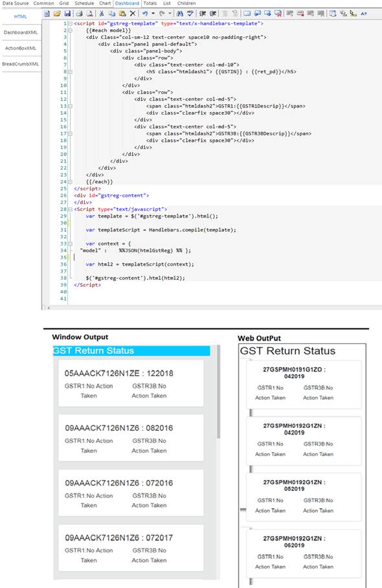The width and height of the screenshot is (382, 588).
Task: Click the increase indent icon
Action: [x=213, y=14]
